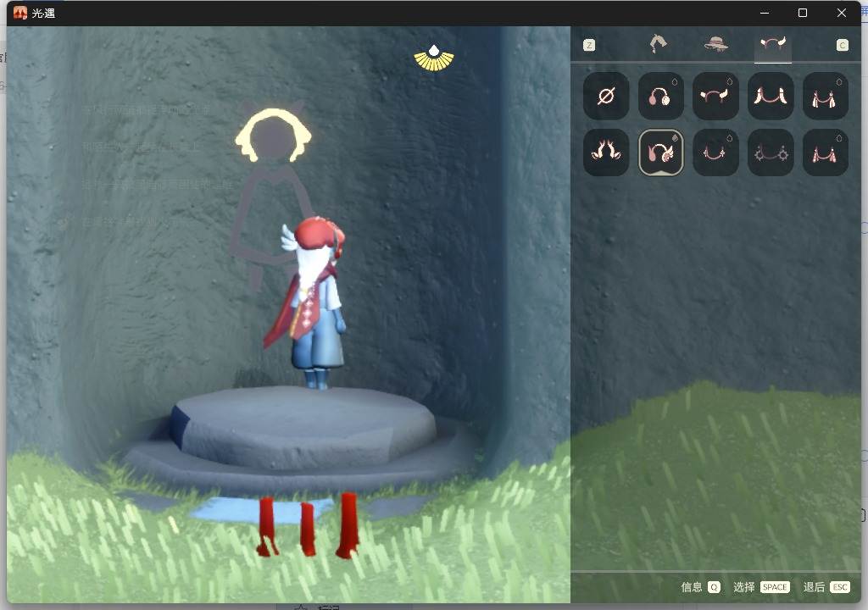Click the 光遇 app icon in title bar
Viewport: 868px width, 610px height.
(x=20, y=13)
